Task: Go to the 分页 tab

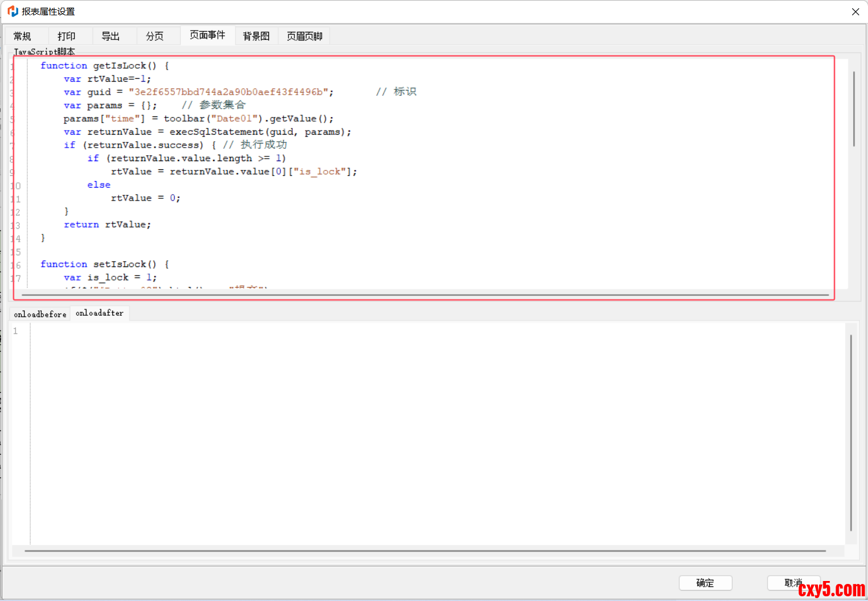Action: (155, 36)
